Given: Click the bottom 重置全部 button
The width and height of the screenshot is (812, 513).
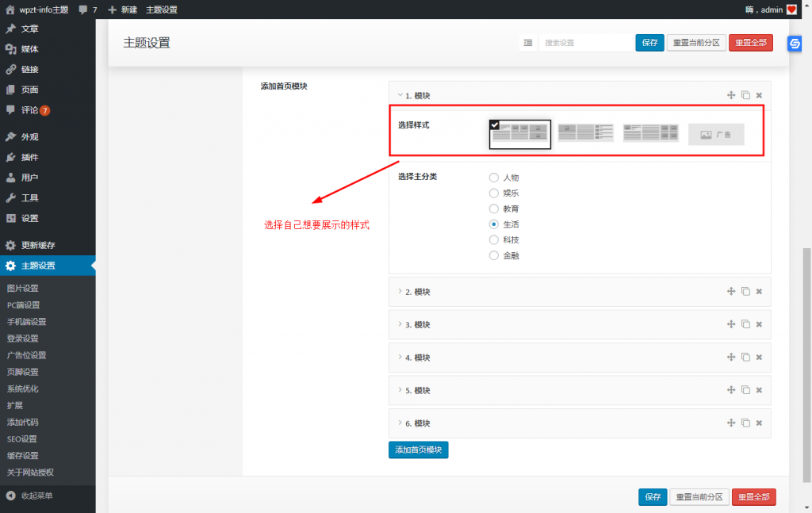Looking at the screenshot, I should 753,497.
